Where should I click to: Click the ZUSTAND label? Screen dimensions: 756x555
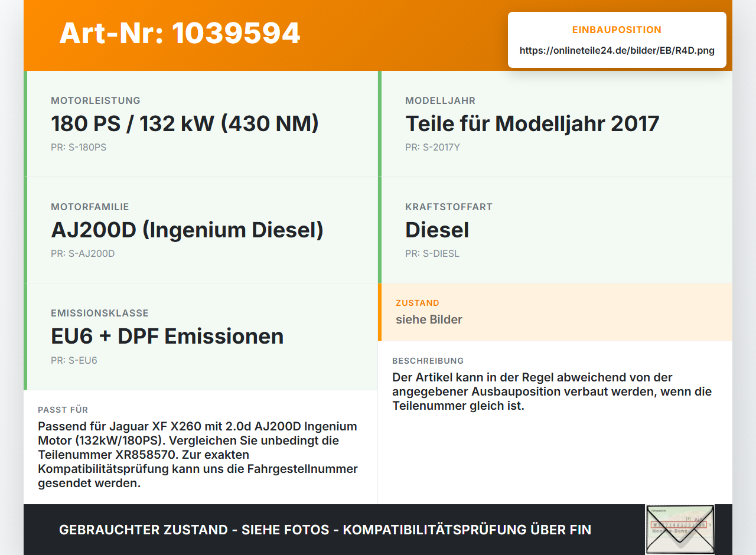[418, 303]
